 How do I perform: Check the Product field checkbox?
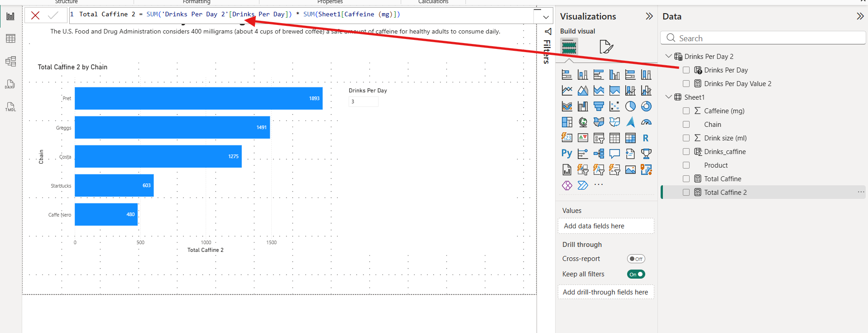click(686, 165)
